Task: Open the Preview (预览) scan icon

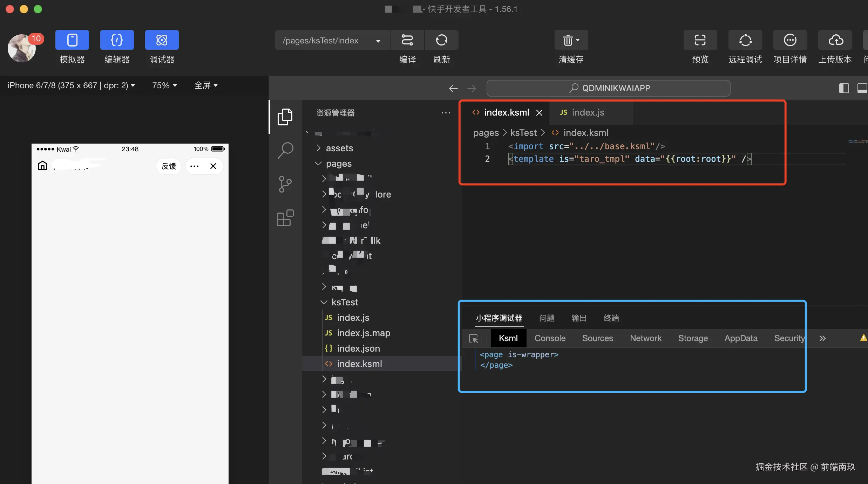Action: click(700, 40)
